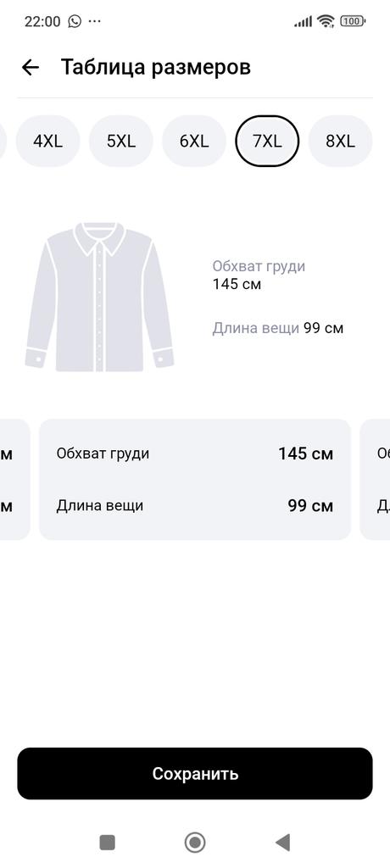Select the 6XL size chip
The image size is (390, 868).
click(x=194, y=142)
